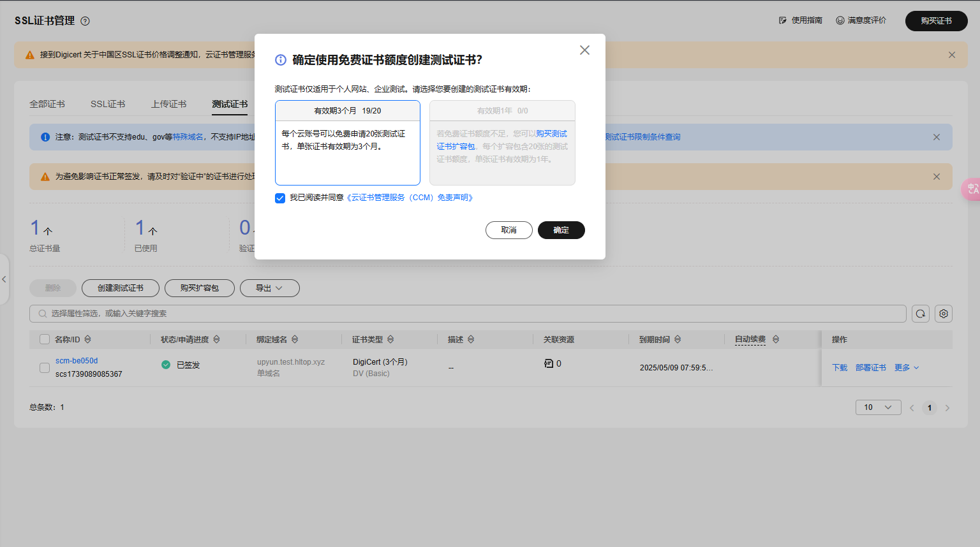
Task: Click 部署证书 for scm-be050d
Action: point(871,368)
